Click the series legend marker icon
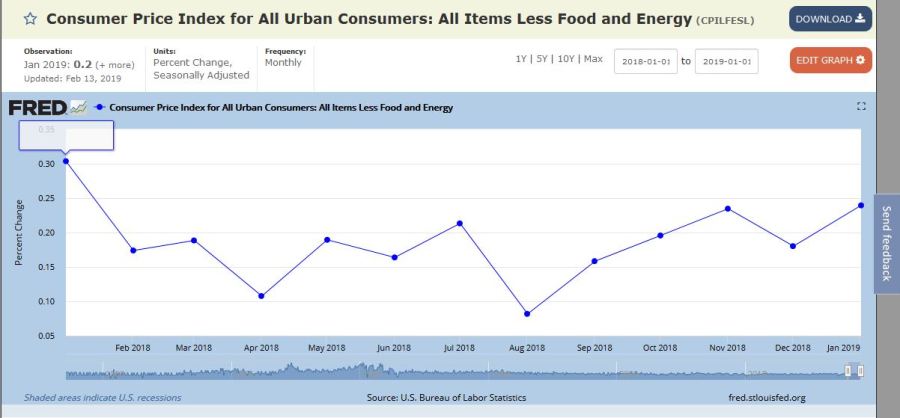This screenshot has width=900, height=418. point(99,108)
